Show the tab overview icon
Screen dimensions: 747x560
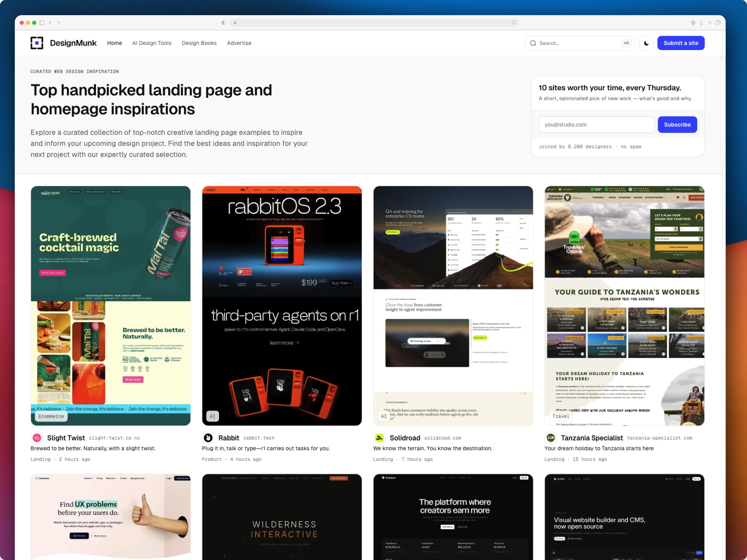point(718,23)
